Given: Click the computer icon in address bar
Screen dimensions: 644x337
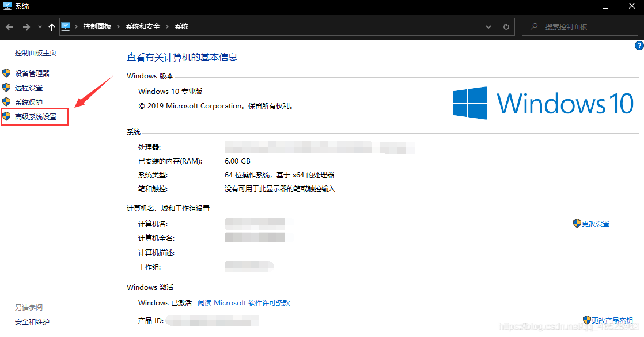Looking at the screenshot, I should coord(66,26).
